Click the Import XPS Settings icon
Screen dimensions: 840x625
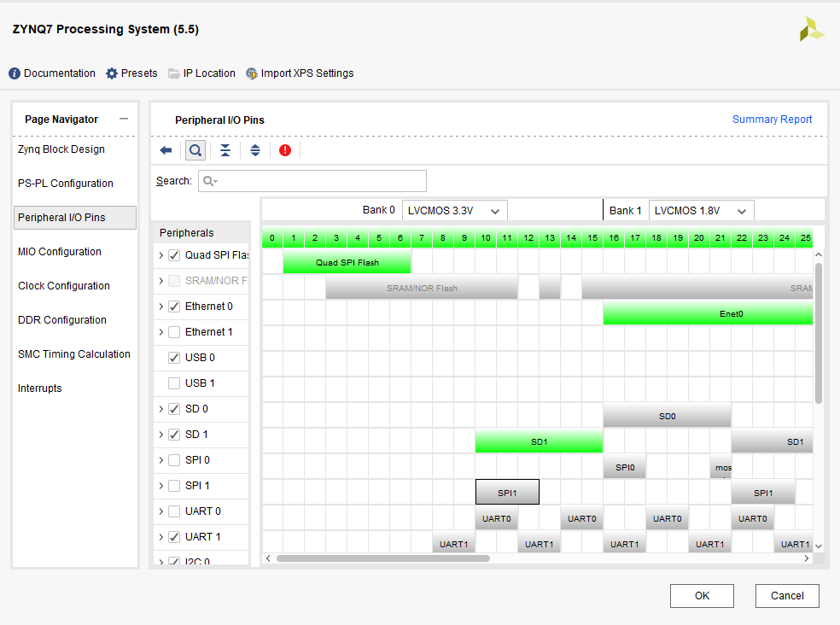tap(251, 73)
